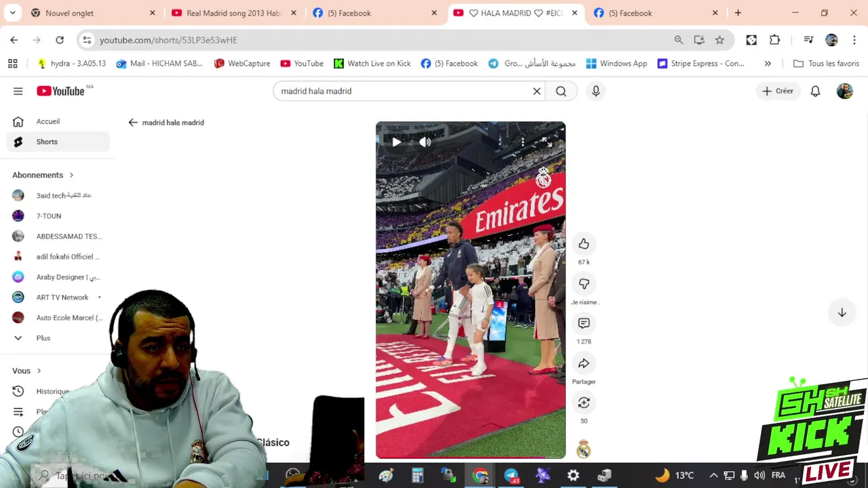Share the Short via Partager icon
The image size is (868, 488).
click(x=584, y=364)
